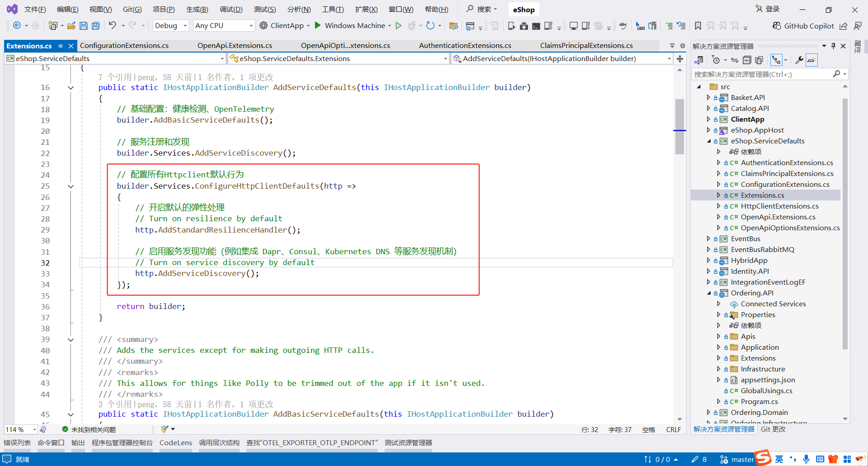Collapse the eShop.ServiceDefaults project node
This screenshot has width=868, height=466.
(708, 141)
